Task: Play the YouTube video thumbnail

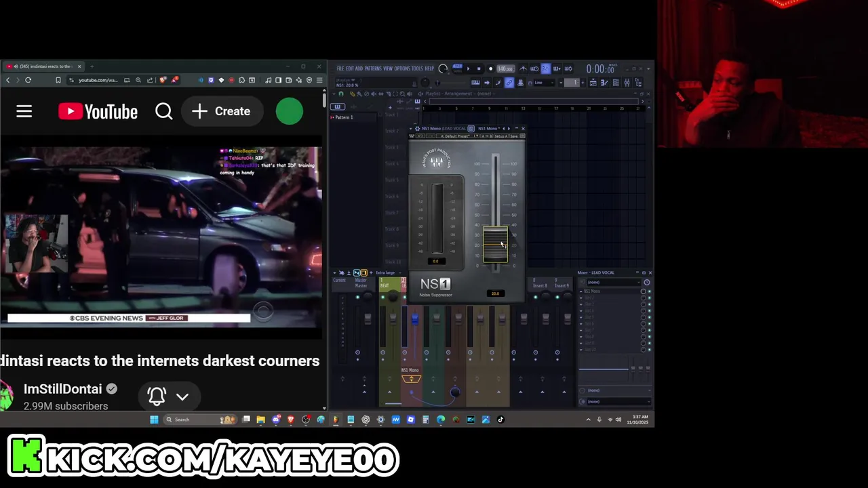Action: click(x=161, y=237)
